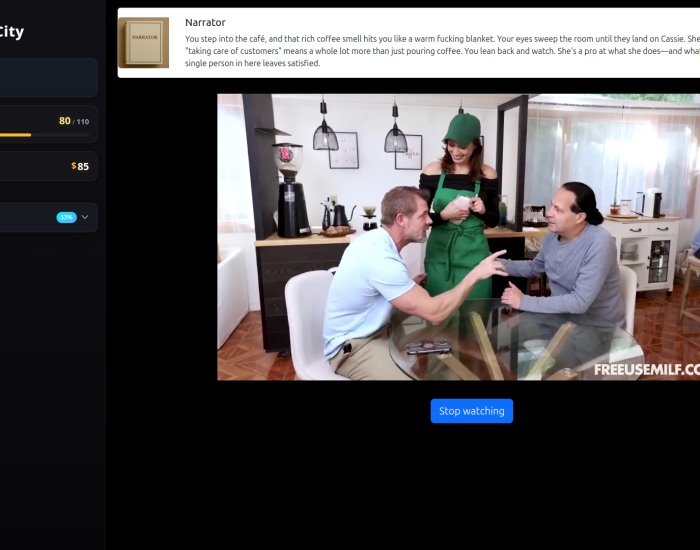Click the gold dollar sign icon
This screenshot has height=550, width=700.
74,166
